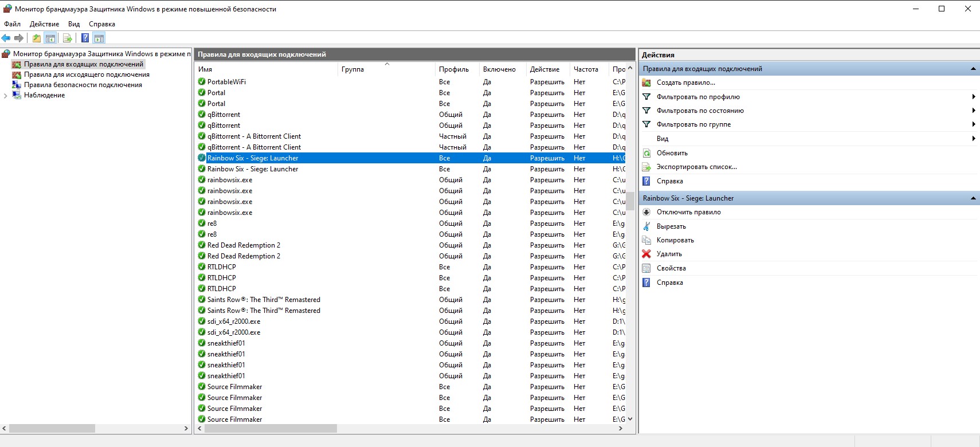Click the Back arrow in the toolbar
The width and height of the screenshot is (980, 447).
click(x=6, y=38)
